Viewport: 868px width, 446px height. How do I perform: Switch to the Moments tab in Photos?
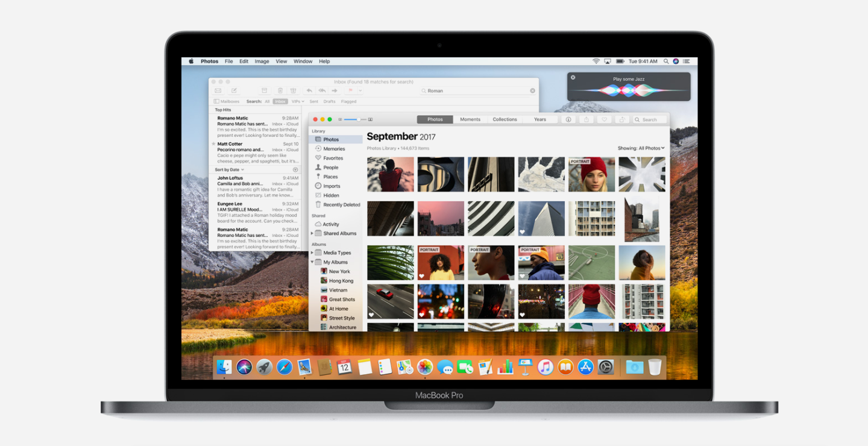coord(470,119)
